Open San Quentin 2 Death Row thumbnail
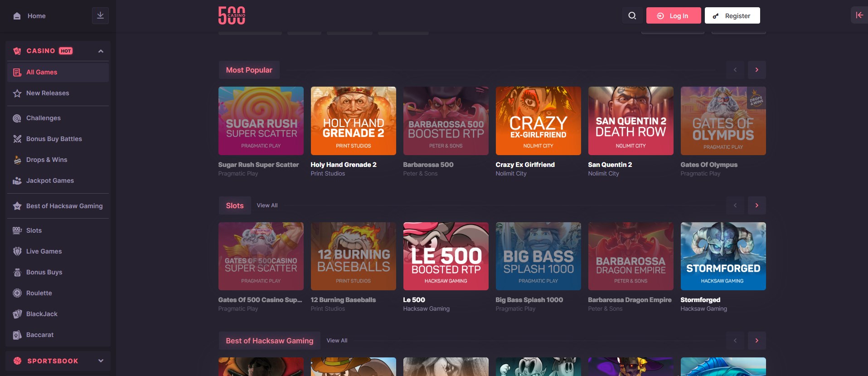The height and width of the screenshot is (376, 868). 631,121
